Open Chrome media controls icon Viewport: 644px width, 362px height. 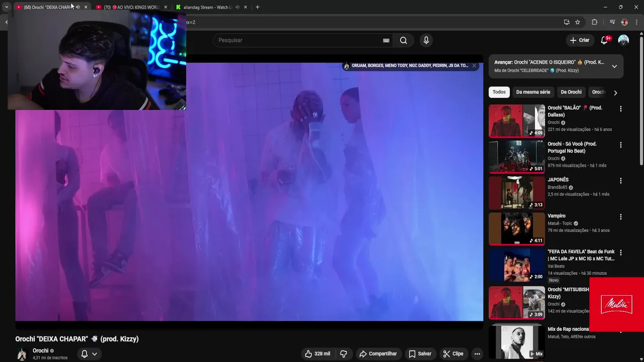pyautogui.click(x=612, y=22)
